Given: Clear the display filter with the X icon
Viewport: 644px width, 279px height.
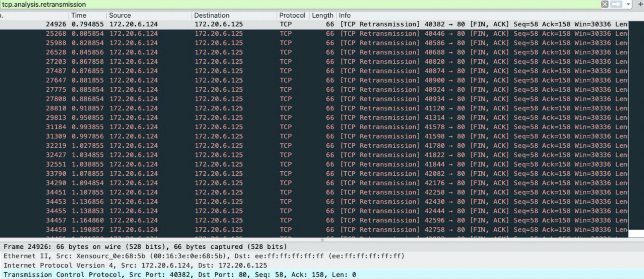Looking at the screenshot, I should click(605, 4).
